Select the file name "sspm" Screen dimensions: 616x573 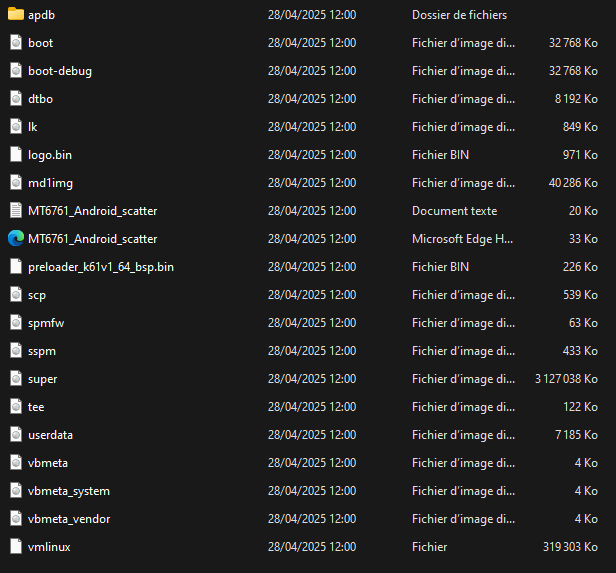click(42, 351)
